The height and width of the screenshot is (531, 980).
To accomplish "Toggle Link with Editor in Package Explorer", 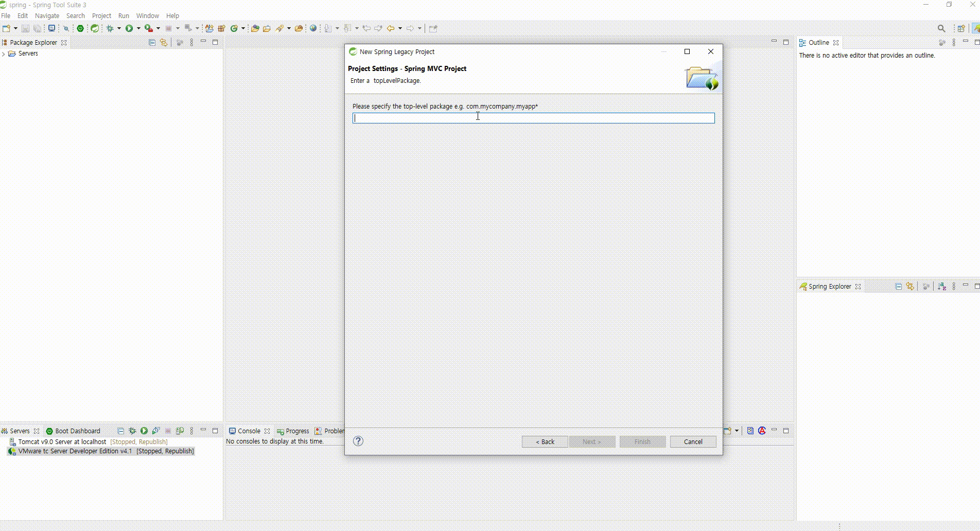I will click(164, 42).
